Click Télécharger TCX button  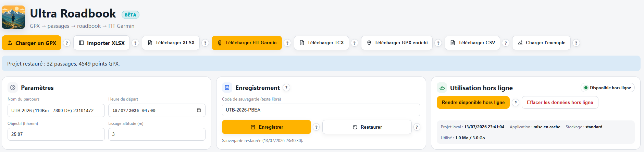pyautogui.click(x=321, y=43)
